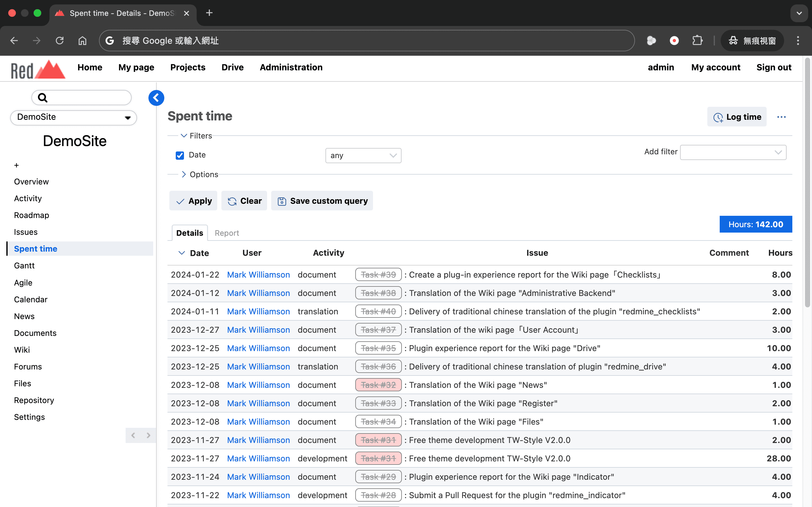This screenshot has width=812, height=507.
Task: Sort by clicking Date column header
Action: (199, 253)
